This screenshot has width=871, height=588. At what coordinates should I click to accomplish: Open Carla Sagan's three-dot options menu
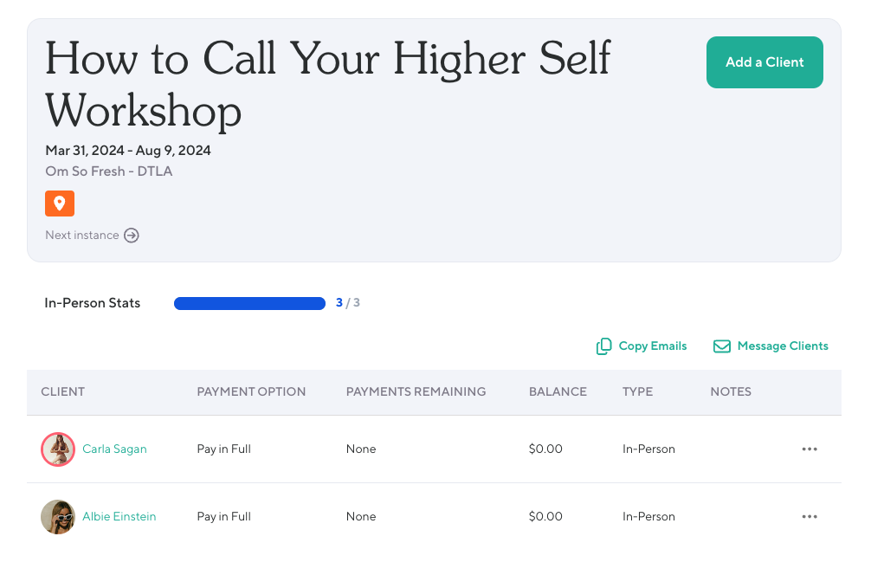[810, 449]
